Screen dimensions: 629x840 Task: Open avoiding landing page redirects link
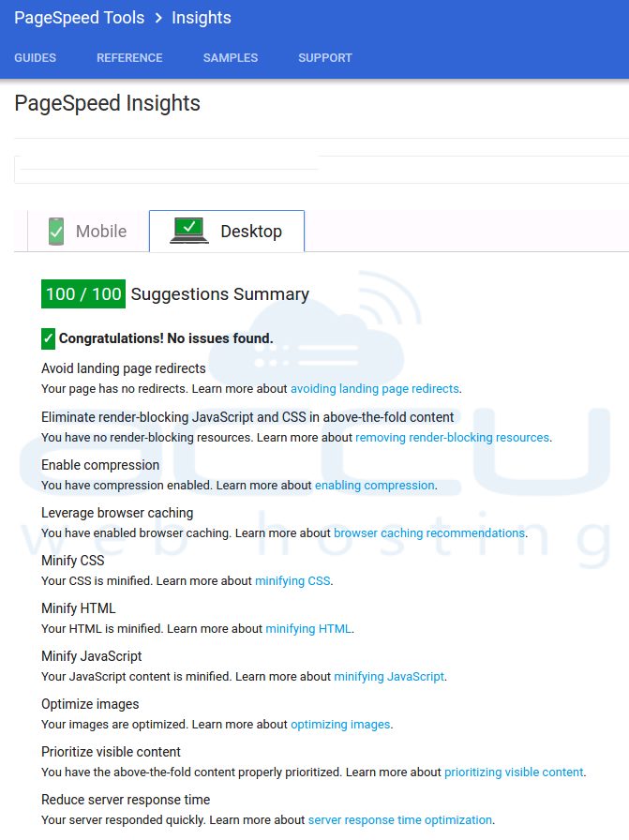tap(375, 389)
